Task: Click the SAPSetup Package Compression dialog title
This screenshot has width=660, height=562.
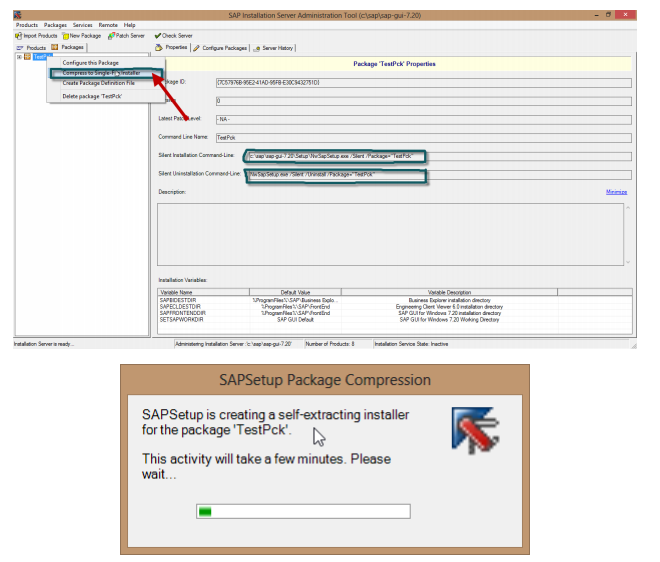Action: click(x=325, y=380)
